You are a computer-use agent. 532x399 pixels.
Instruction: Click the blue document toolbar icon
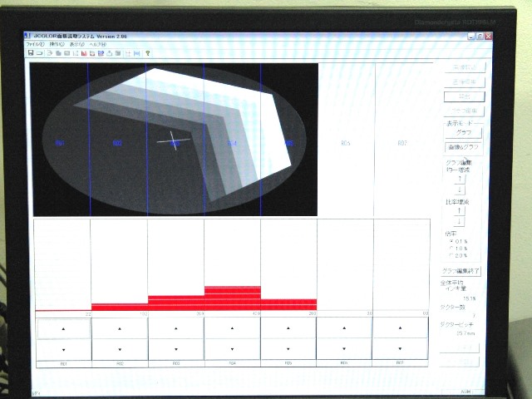[x=101, y=53]
